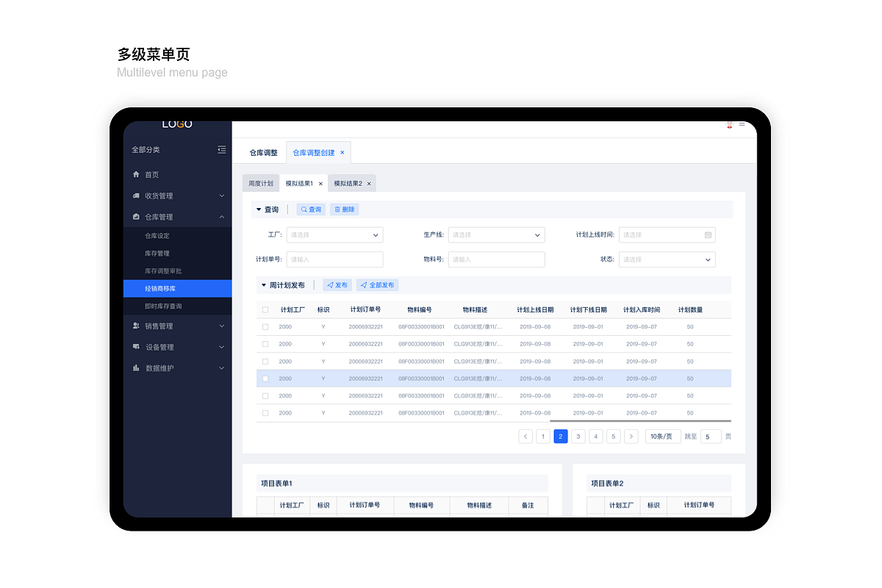Click the 删除 button
Image resolution: width=882 pixels, height=588 pixels.
(344, 209)
